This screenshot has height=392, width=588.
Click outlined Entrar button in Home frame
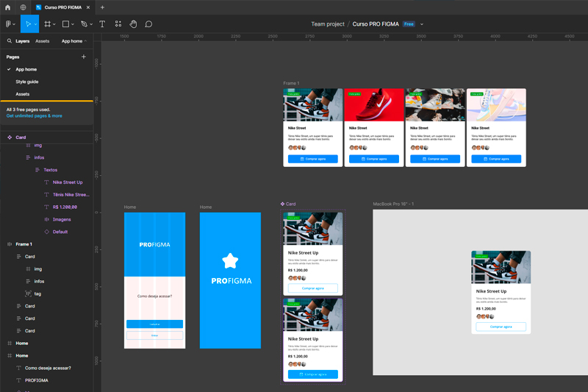[154, 335]
